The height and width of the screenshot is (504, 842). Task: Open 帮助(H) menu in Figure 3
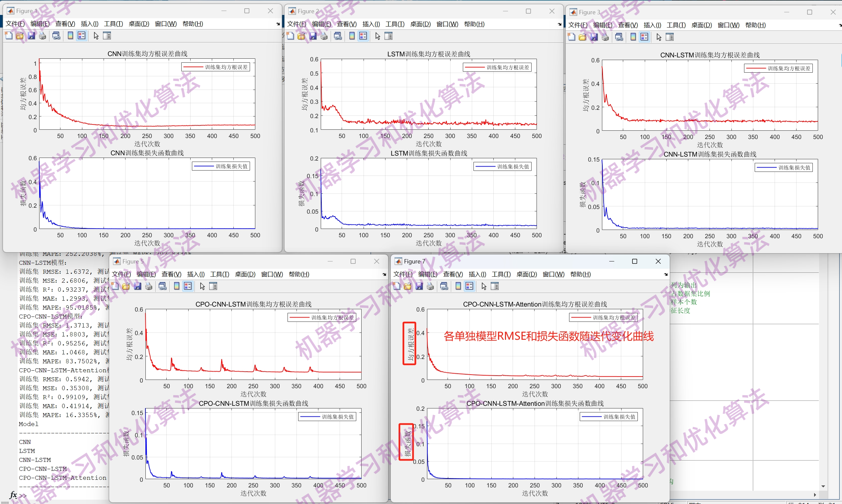(755, 25)
